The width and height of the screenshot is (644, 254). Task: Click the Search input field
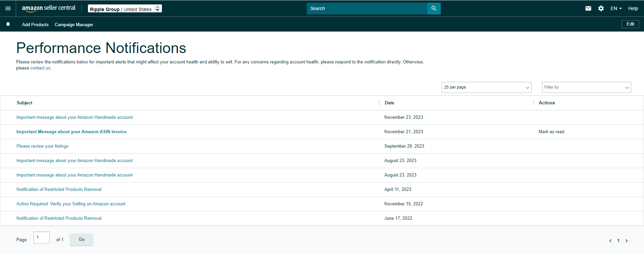click(367, 8)
